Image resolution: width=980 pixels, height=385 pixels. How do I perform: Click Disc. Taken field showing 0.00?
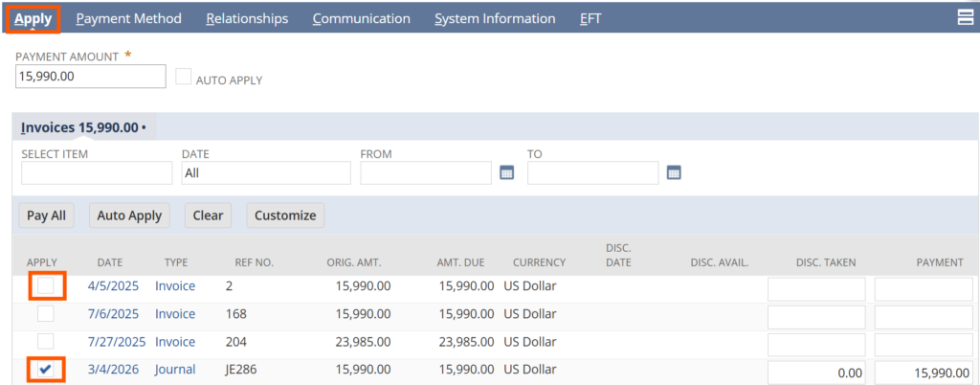click(816, 373)
